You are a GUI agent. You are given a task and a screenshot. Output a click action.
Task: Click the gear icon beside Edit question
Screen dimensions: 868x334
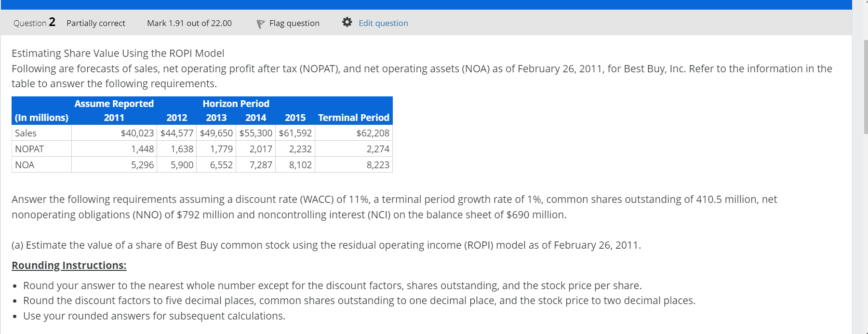347,22
